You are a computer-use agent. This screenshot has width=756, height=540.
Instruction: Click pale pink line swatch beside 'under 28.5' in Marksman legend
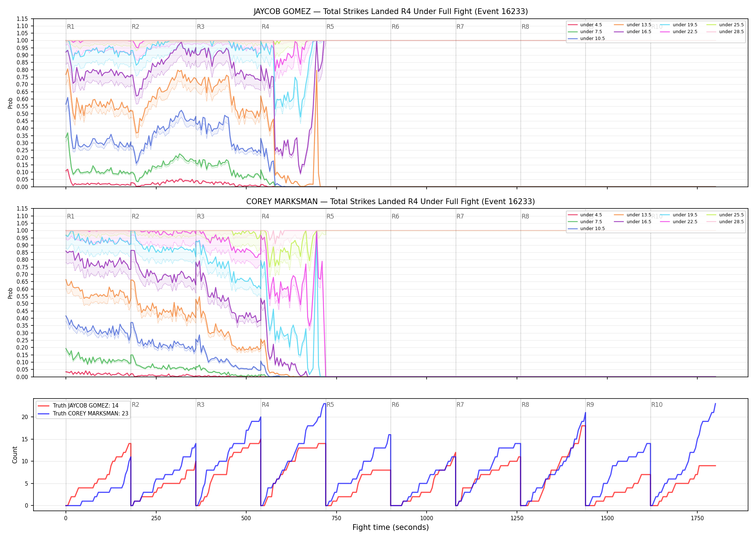click(x=711, y=222)
